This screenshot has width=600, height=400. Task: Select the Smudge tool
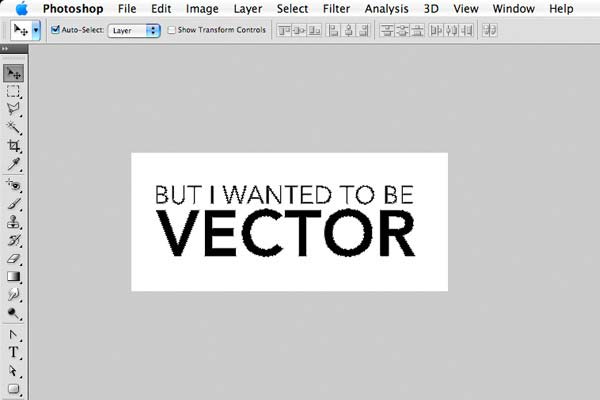pyautogui.click(x=13, y=295)
